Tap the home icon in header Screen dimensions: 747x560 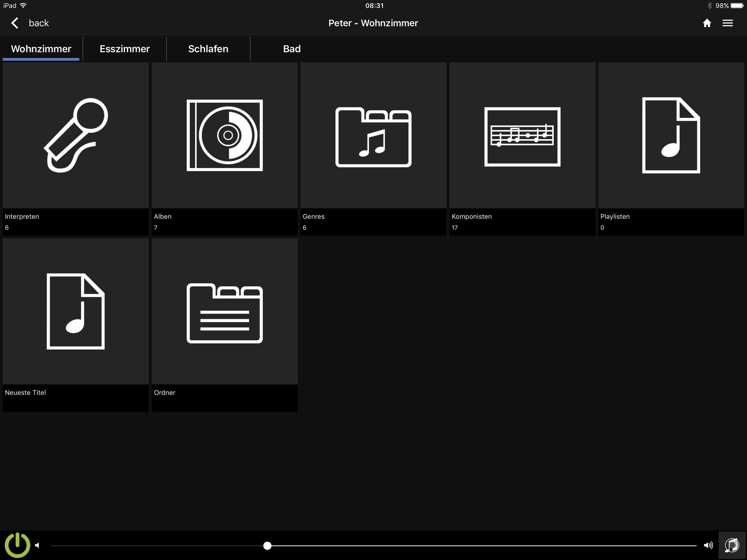(x=707, y=23)
